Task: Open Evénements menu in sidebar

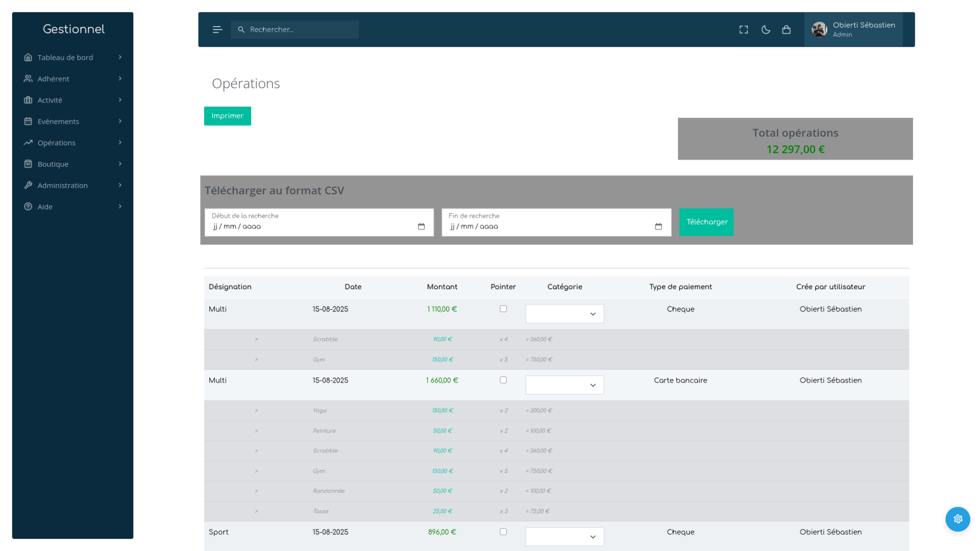Action: (58, 121)
